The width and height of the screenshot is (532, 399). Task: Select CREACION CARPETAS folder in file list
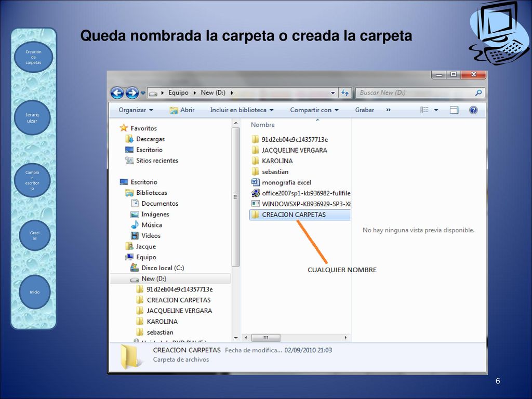[x=300, y=215]
